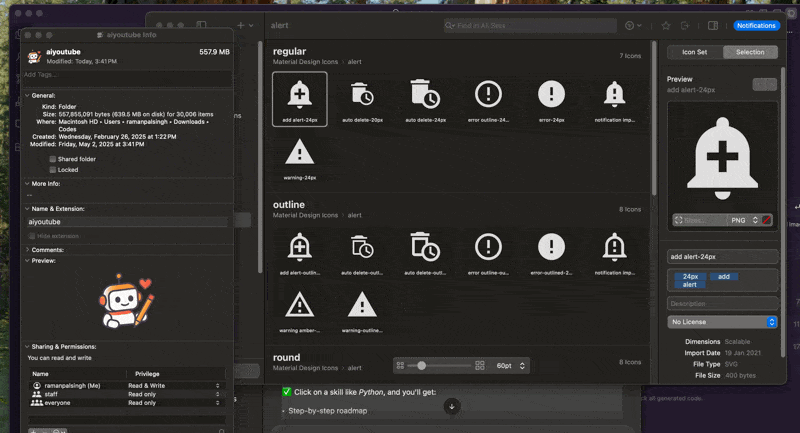Screen dimensions: 800x433
Task: Choose the notification important bell in outline section
Action: [614, 246]
